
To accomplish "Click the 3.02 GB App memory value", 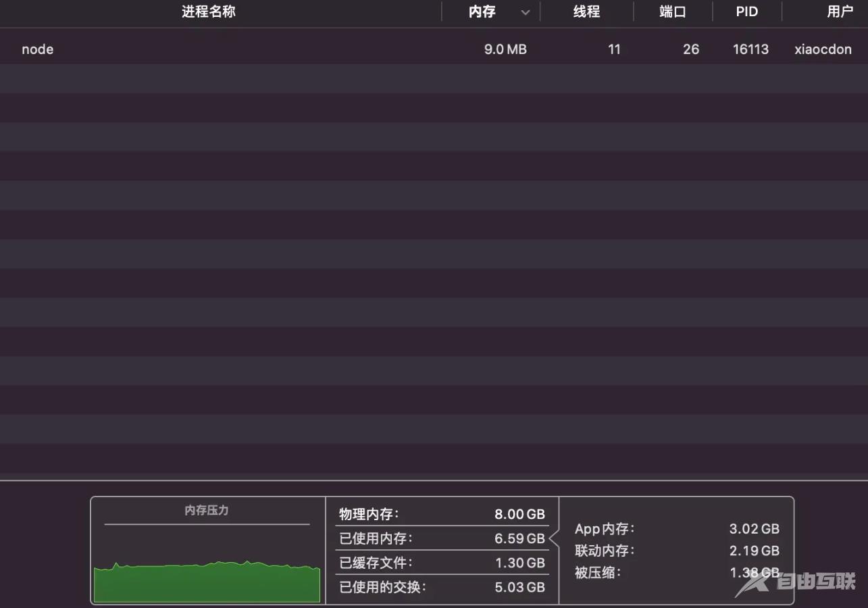I will (x=755, y=529).
